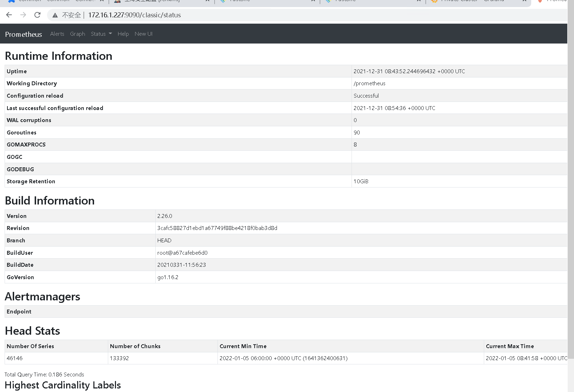The height and width of the screenshot is (392, 574).
Task: Click the Number Of Series value 46146
Action: point(15,358)
